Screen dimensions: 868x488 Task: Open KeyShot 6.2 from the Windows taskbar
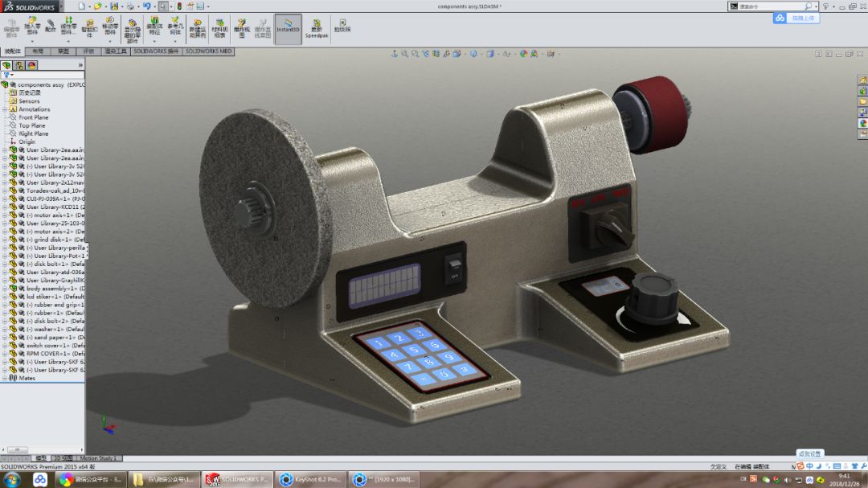(x=311, y=479)
